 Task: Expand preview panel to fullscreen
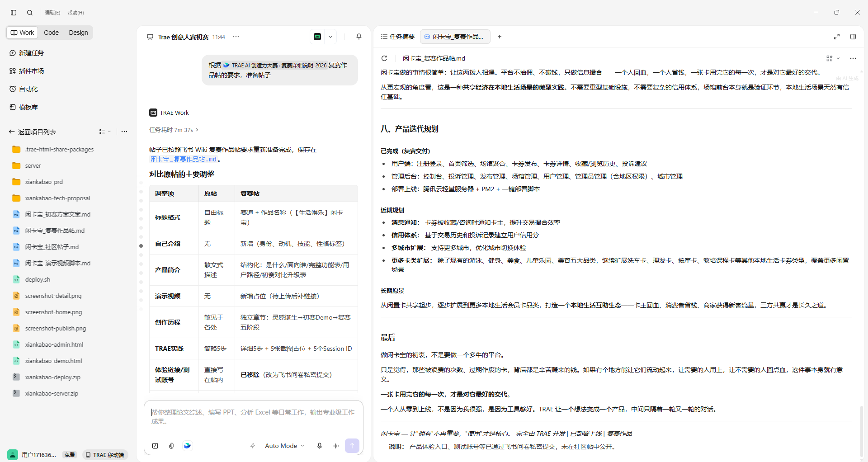coord(837,37)
